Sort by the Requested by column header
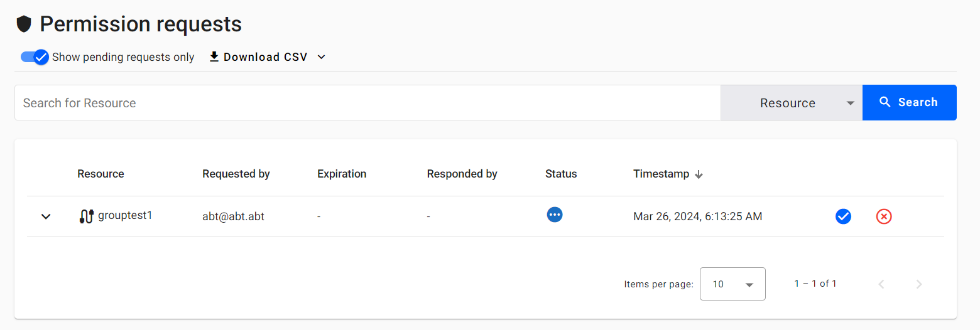This screenshot has height=330, width=980. click(236, 174)
